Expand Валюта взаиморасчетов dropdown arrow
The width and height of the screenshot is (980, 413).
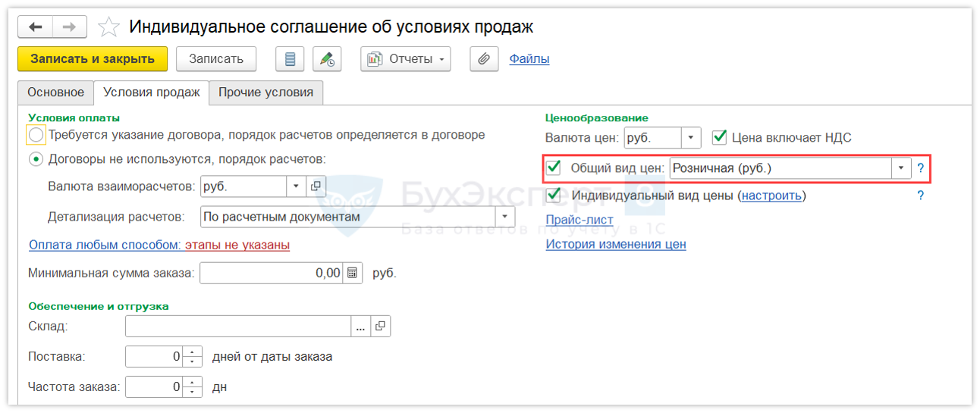coord(297,186)
